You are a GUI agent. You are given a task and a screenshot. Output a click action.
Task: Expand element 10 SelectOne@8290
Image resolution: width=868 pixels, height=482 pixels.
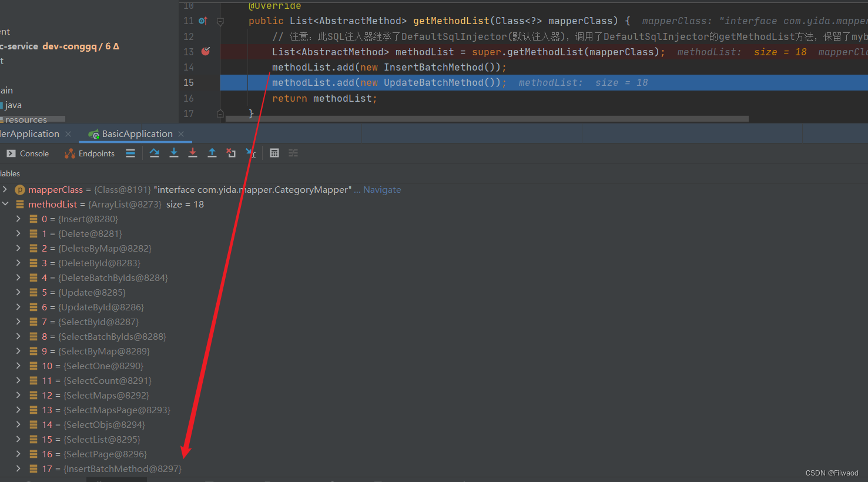tap(18, 366)
